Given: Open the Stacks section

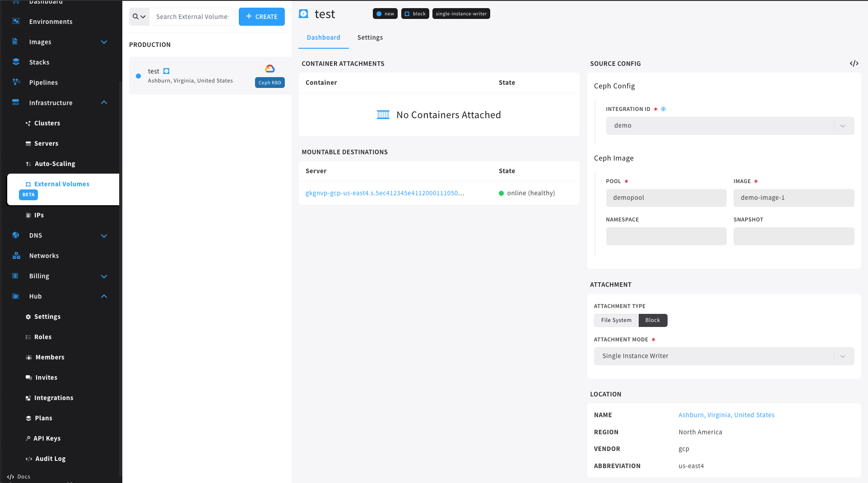Looking at the screenshot, I should click(x=39, y=62).
